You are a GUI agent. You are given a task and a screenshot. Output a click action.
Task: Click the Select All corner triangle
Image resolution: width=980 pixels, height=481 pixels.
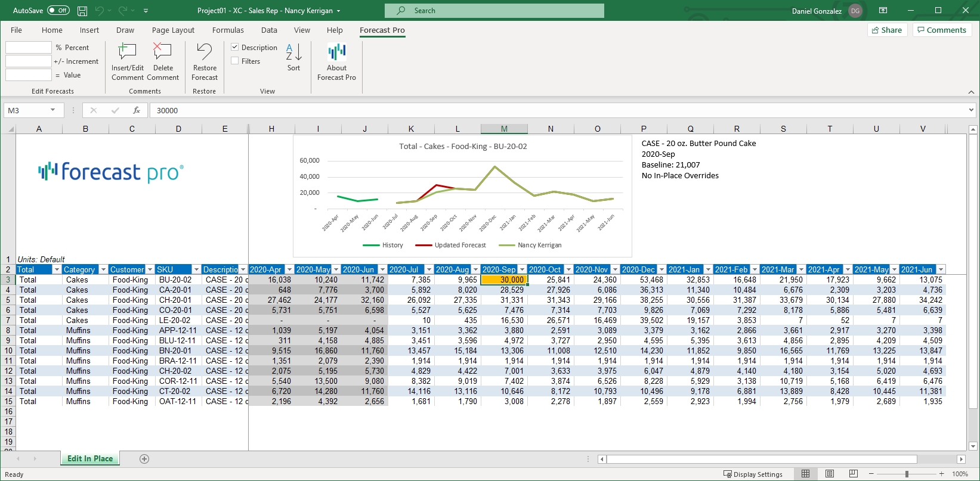(10, 129)
